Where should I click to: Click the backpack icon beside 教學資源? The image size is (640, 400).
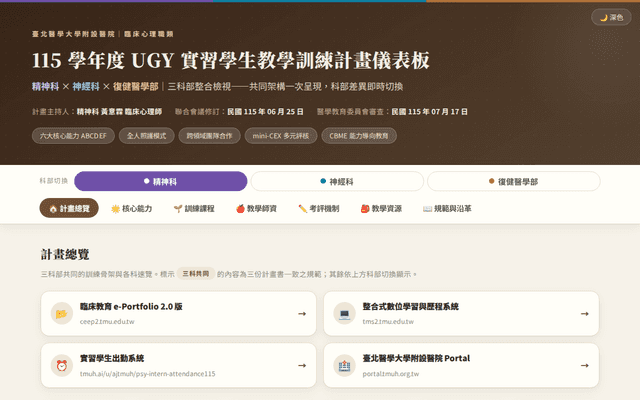(x=365, y=209)
